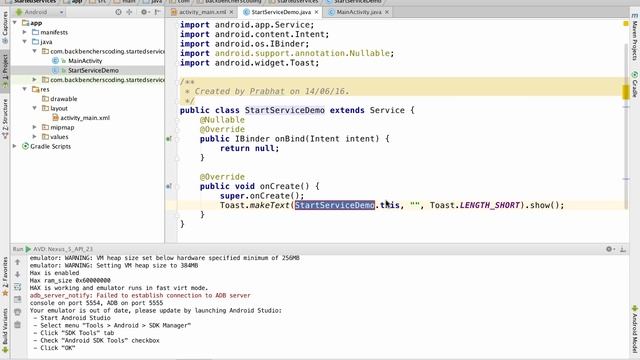Expand the mipmap folder
Screen dimensions: 640x360
pos(35,127)
